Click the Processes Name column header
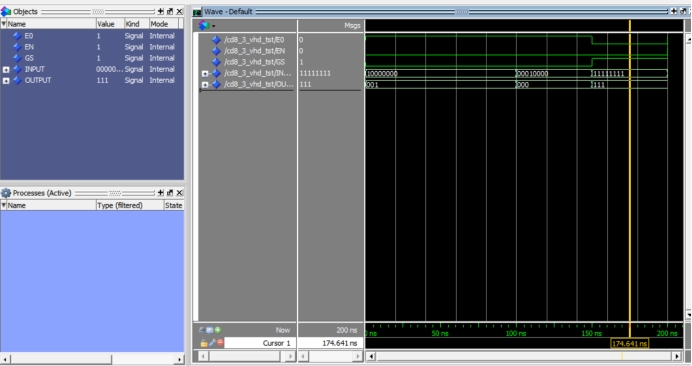692x366 pixels. (51, 205)
